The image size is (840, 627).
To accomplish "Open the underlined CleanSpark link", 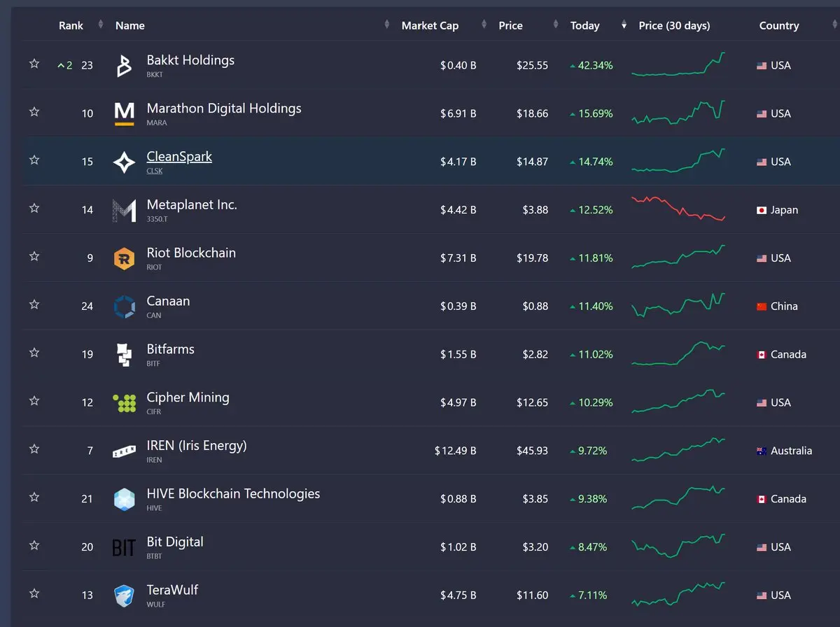I will pos(179,157).
